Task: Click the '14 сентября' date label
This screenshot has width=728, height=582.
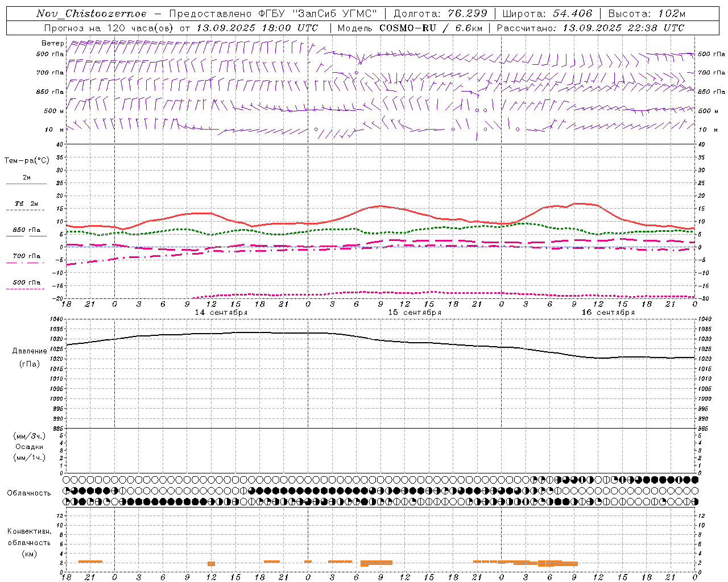Action: point(221,313)
